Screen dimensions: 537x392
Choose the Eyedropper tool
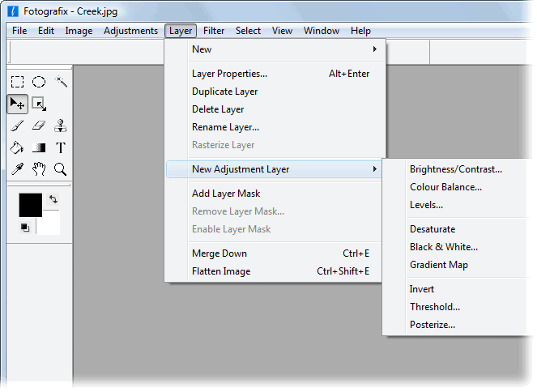coord(17,169)
